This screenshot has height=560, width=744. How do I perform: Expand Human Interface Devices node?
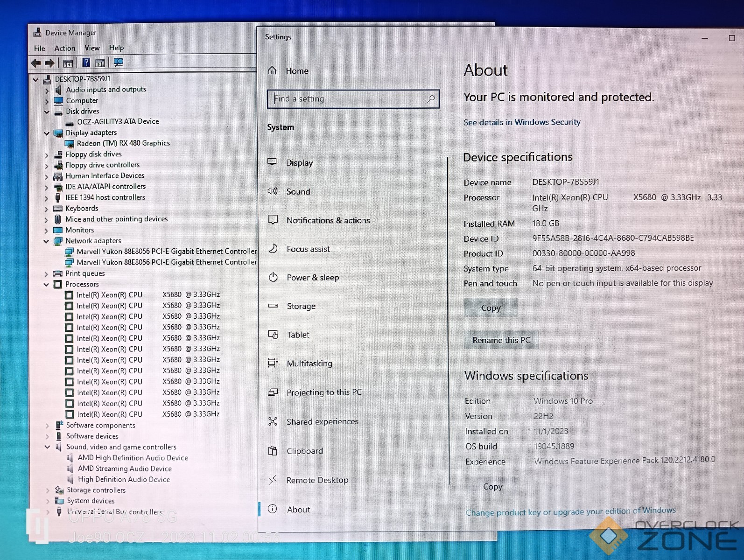click(46, 177)
